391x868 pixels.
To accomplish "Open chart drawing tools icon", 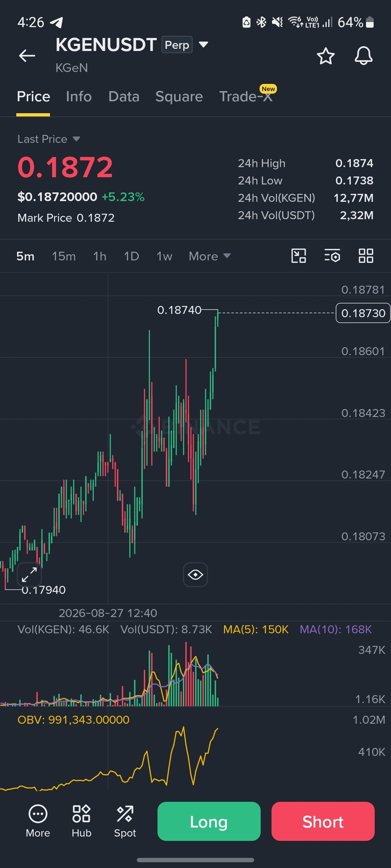I will 299,256.
